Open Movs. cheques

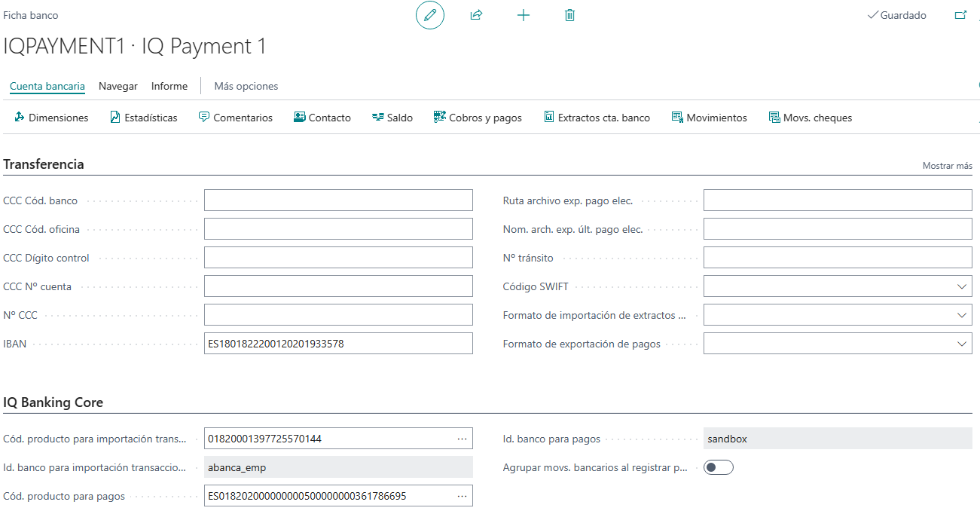[810, 118]
